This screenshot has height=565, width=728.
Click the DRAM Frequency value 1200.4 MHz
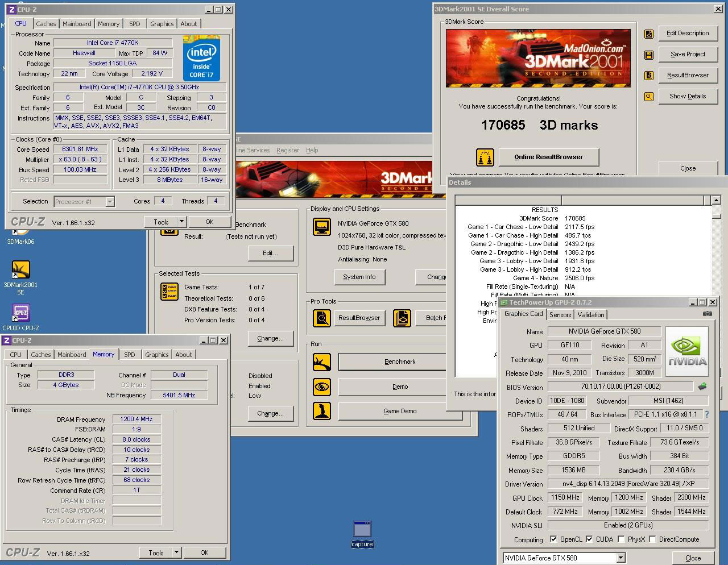[136, 419]
